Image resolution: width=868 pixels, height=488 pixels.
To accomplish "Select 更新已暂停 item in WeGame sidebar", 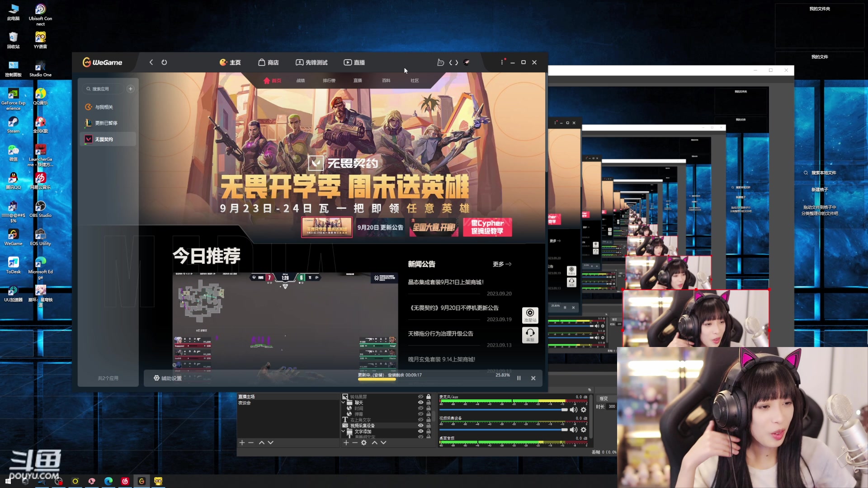I will tap(108, 123).
